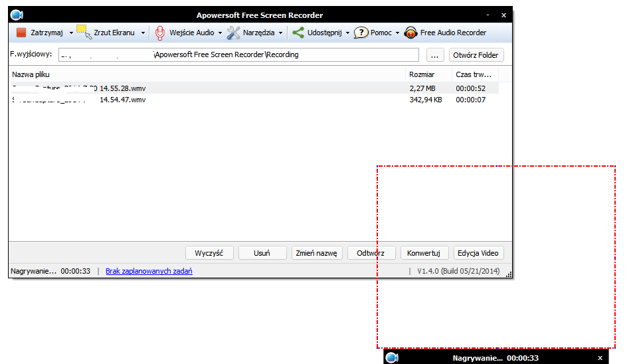Image resolution: width=627 pixels, height=364 pixels.
Task: Open the Narzędzia dropdown arrow
Action: [281, 33]
